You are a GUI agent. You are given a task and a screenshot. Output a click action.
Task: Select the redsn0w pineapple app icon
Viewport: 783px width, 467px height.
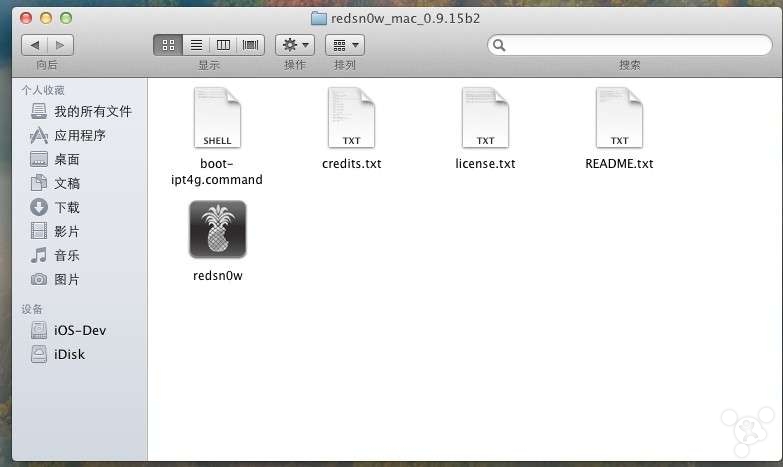point(218,229)
